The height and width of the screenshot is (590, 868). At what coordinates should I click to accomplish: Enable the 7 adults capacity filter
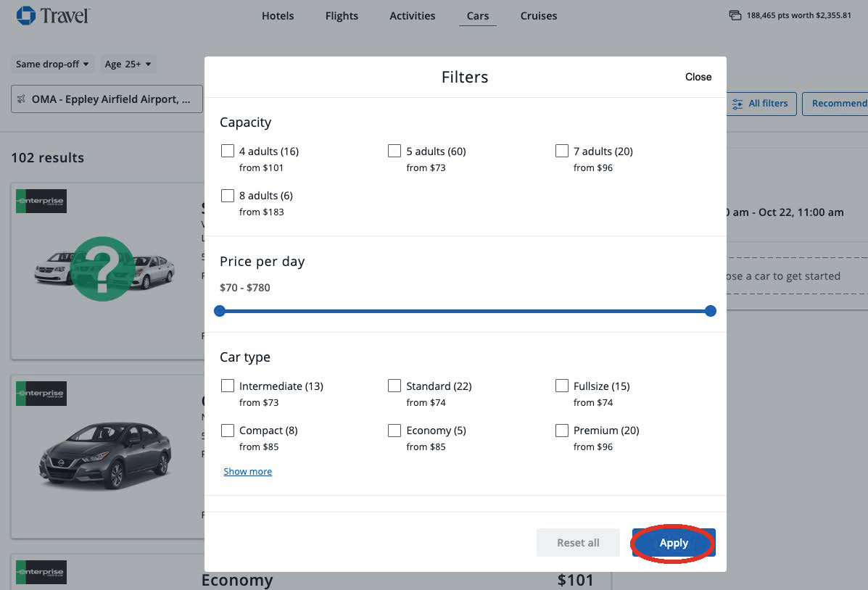(562, 151)
